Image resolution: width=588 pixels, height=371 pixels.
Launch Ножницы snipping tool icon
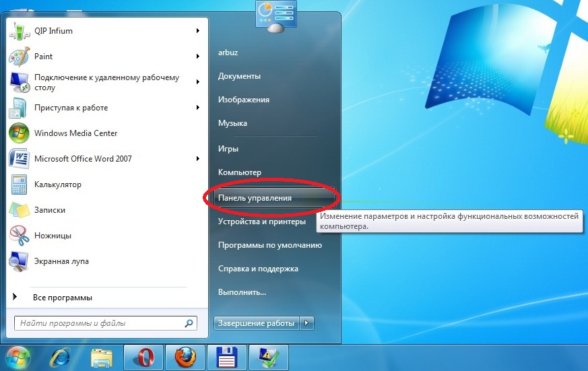[x=19, y=236]
